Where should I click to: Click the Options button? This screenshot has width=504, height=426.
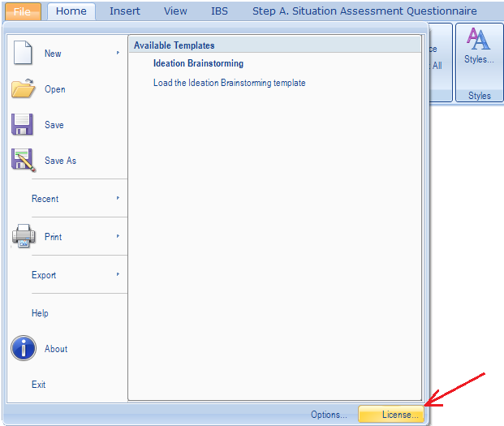click(x=329, y=415)
